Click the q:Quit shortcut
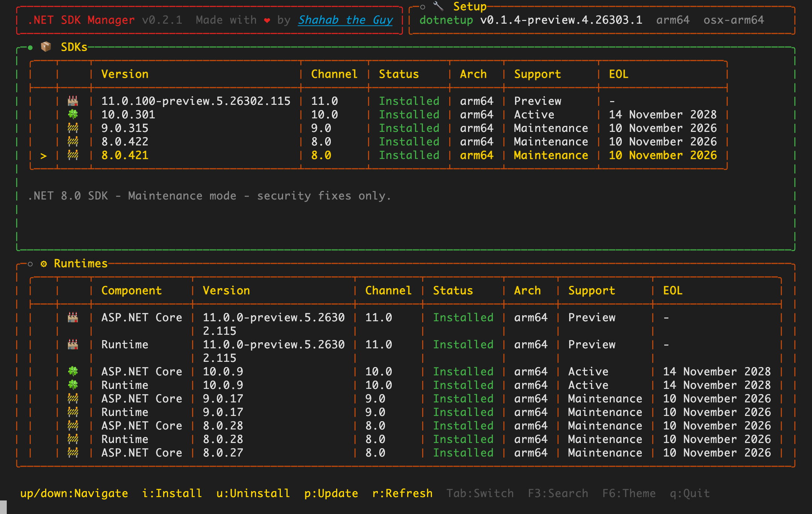This screenshot has width=812, height=514. [x=690, y=493]
